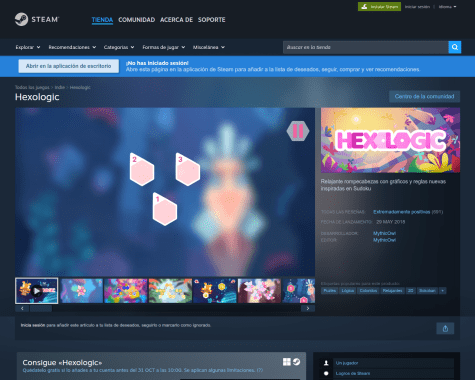Open the Categorías dropdown
Screen dimensions: 475x380
[x=119, y=47]
